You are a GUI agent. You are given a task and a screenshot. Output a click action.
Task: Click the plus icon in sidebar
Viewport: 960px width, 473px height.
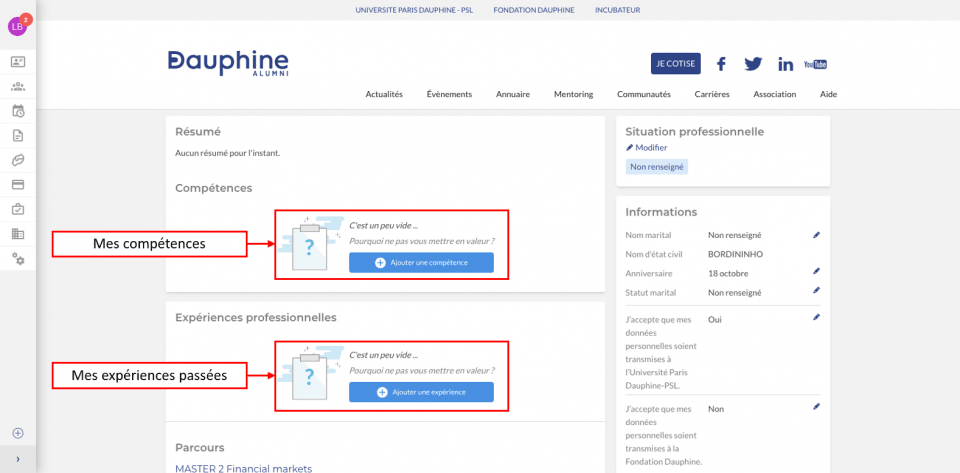point(18,433)
